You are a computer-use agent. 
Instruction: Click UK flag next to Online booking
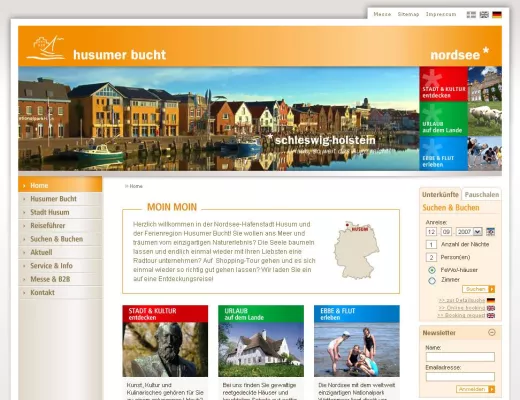[x=491, y=308]
